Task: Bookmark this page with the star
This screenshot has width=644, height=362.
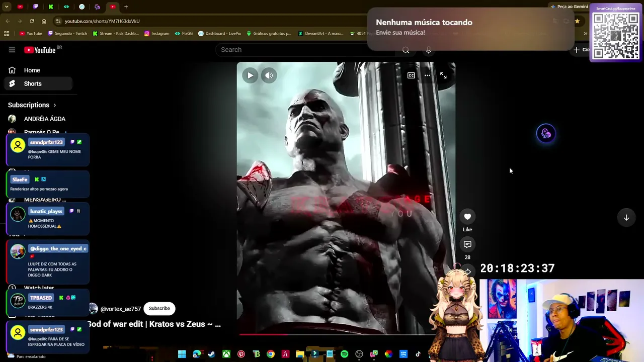Action: point(577,21)
